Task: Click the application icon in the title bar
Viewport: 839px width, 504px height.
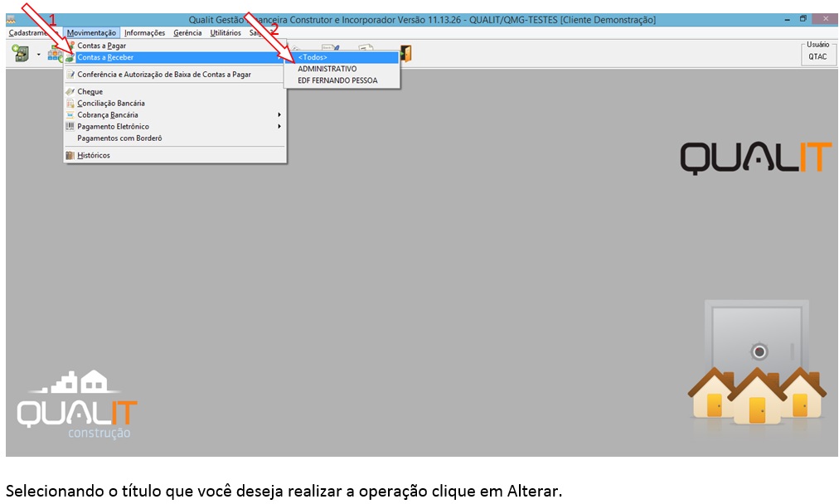Action: [x=12, y=20]
